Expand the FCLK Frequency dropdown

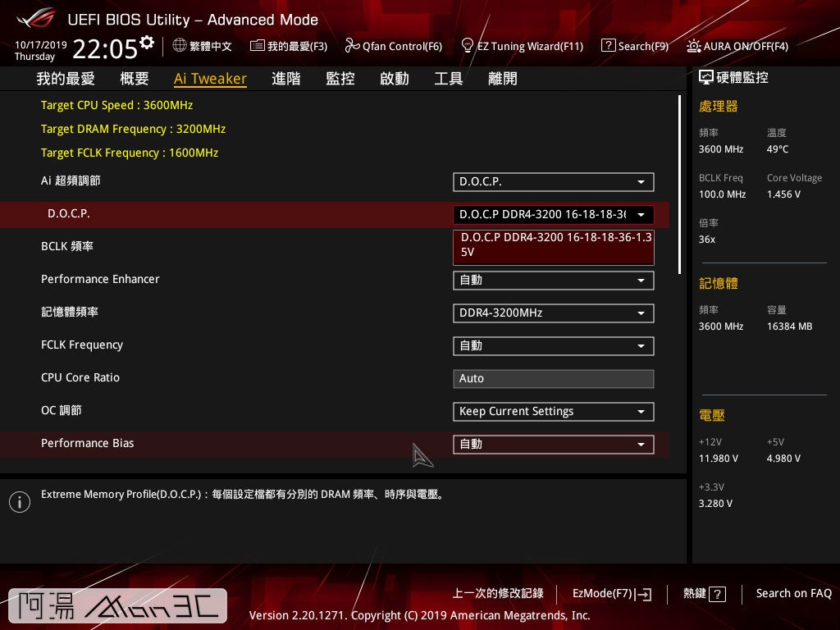pyautogui.click(x=554, y=345)
